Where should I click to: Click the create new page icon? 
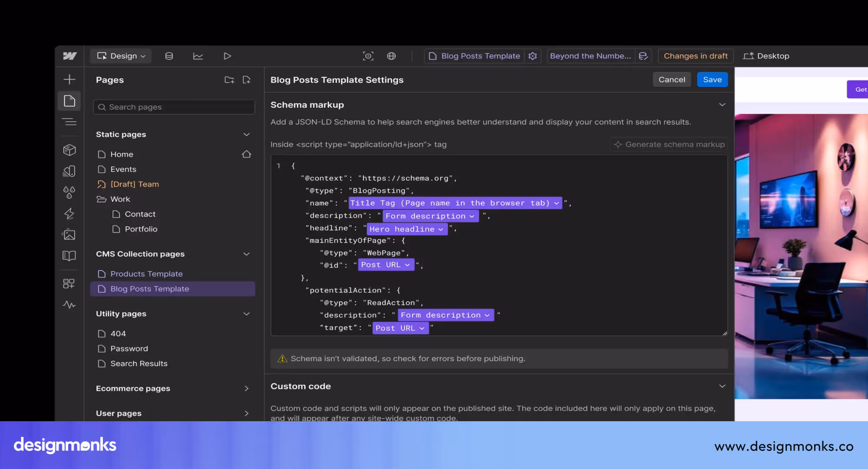[x=247, y=80]
